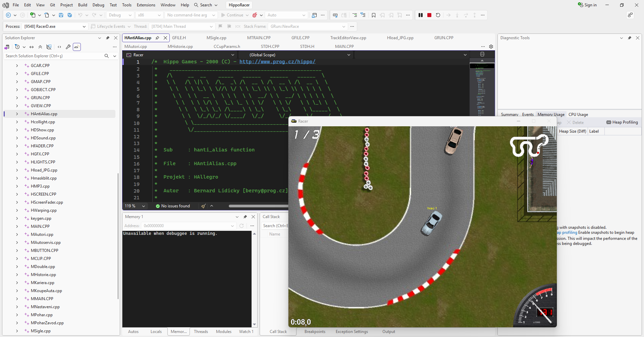Viewport: 644px width, 337px height.
Task: Sync Solution Explorer with active document
Action: (32, 47)
